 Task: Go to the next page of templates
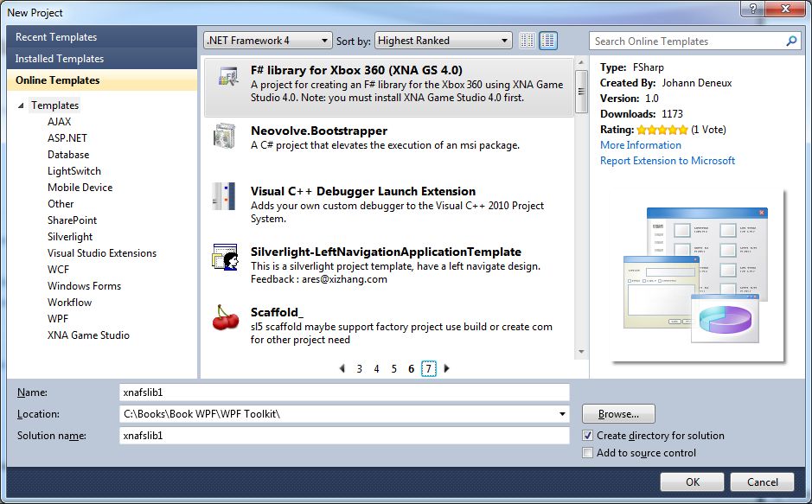pos(446,368)
